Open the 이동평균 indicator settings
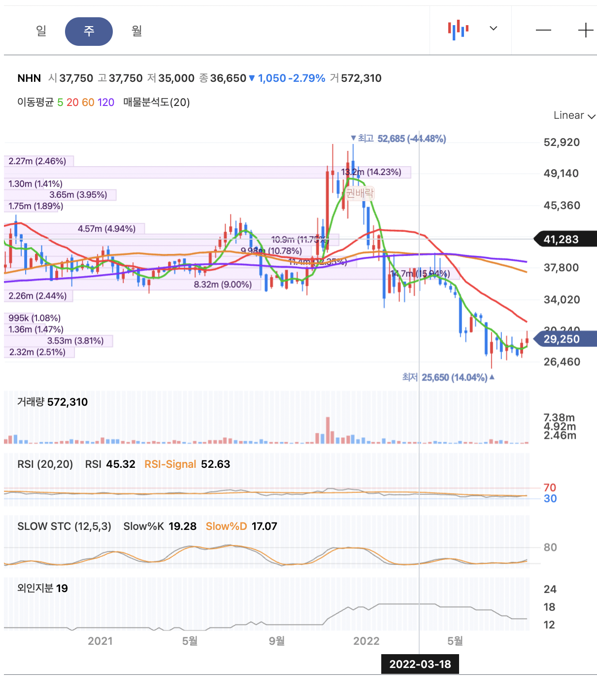The image size is (597, 700). tap(35, 103)
